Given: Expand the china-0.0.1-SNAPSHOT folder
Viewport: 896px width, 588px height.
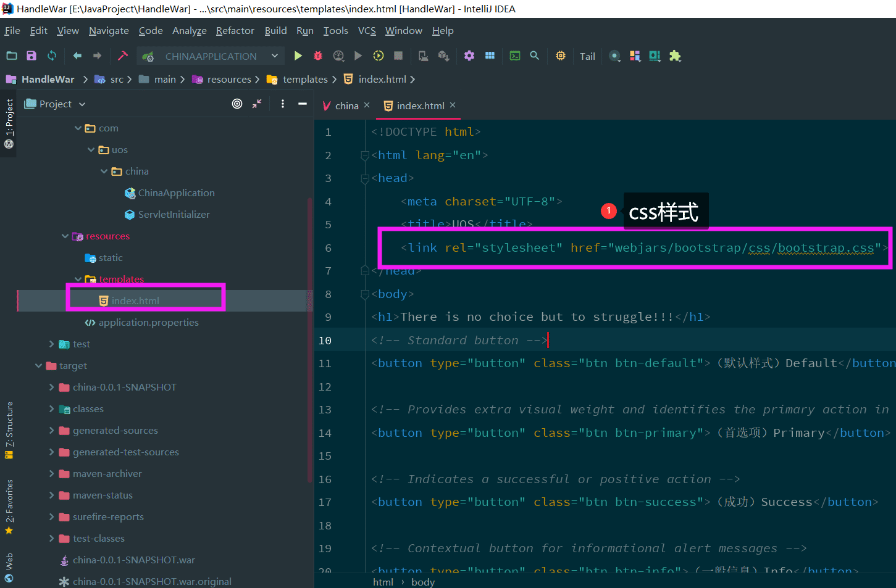Looking at the screenshot, I should pos(52,387).
